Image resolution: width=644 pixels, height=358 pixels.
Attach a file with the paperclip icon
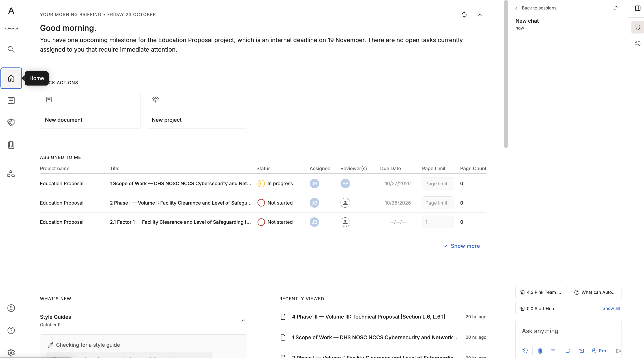pyautogui.click(x=540, y=351)
